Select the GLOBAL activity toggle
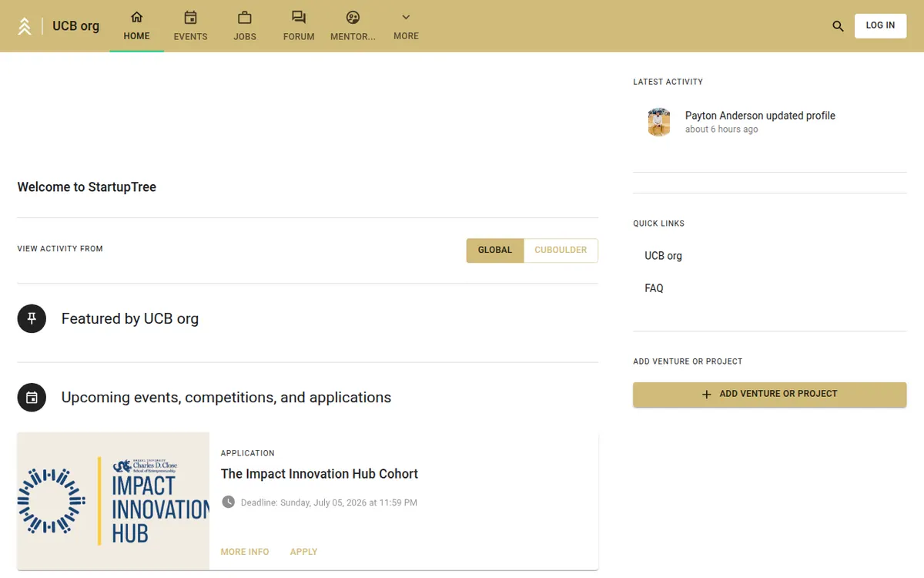 (495, 250)
